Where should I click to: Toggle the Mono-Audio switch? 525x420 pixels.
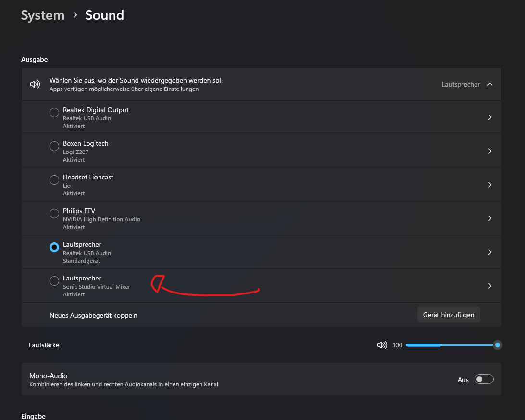(484, 380)
